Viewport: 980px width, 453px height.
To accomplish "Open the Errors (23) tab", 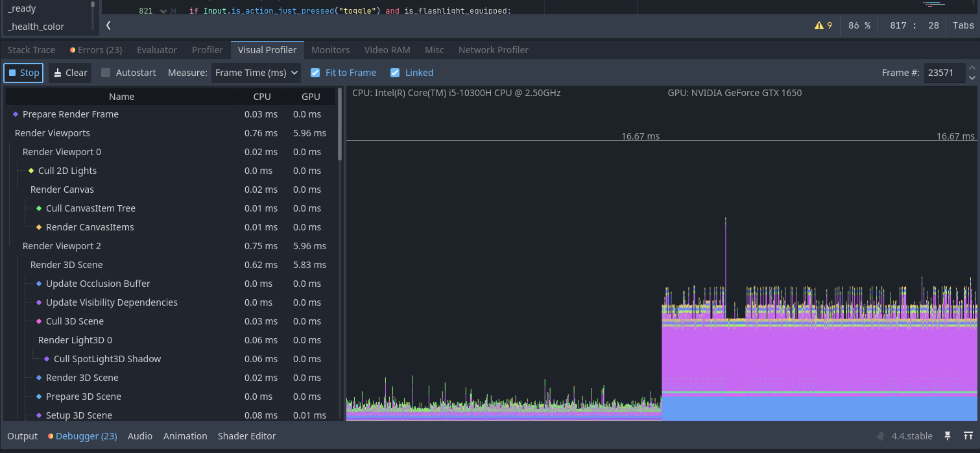I will [96, 50].
